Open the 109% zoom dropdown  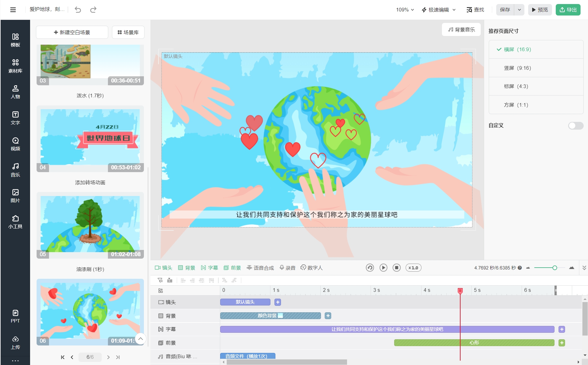click(405, 10)
